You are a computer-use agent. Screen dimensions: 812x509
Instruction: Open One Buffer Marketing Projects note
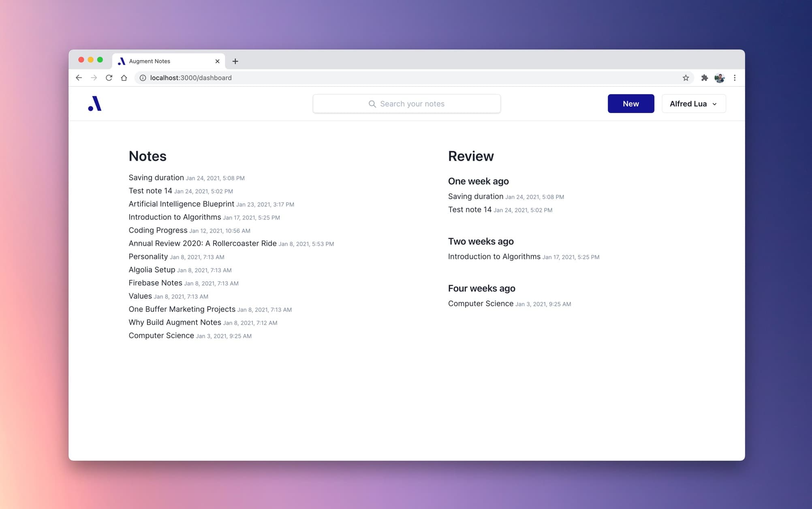pos(182,309)
